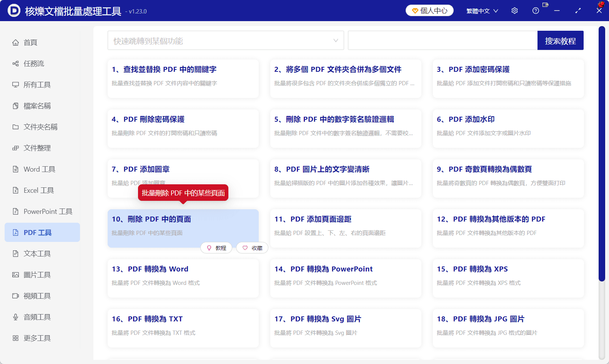Click the fullscreen expand arrows icon

[578, 11]
